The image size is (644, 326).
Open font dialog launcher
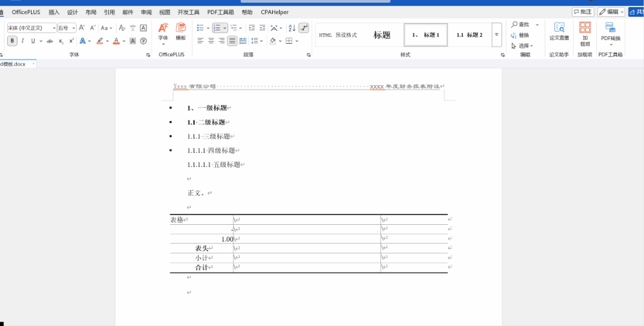point(148,55)
